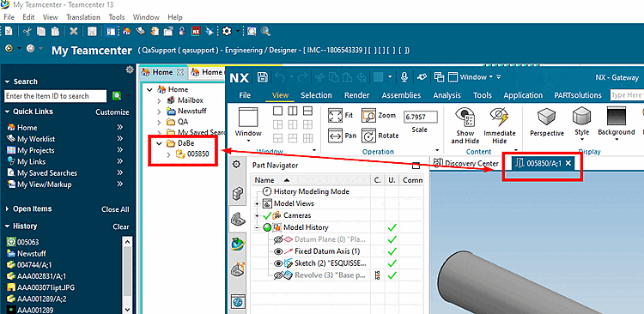Toggle visibility of Fixed Datum Axis (1)
This screenshot has height=314, width=644.
pos(278,251)
